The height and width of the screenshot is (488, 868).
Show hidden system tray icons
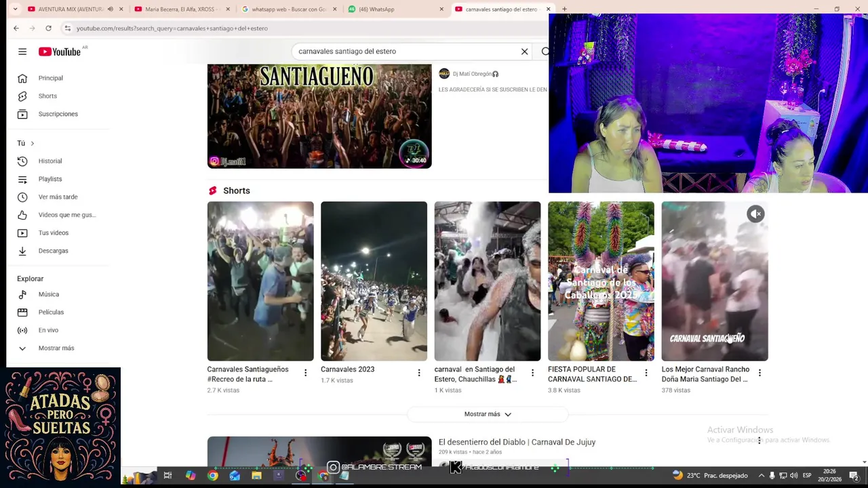[x=761, y=476]
